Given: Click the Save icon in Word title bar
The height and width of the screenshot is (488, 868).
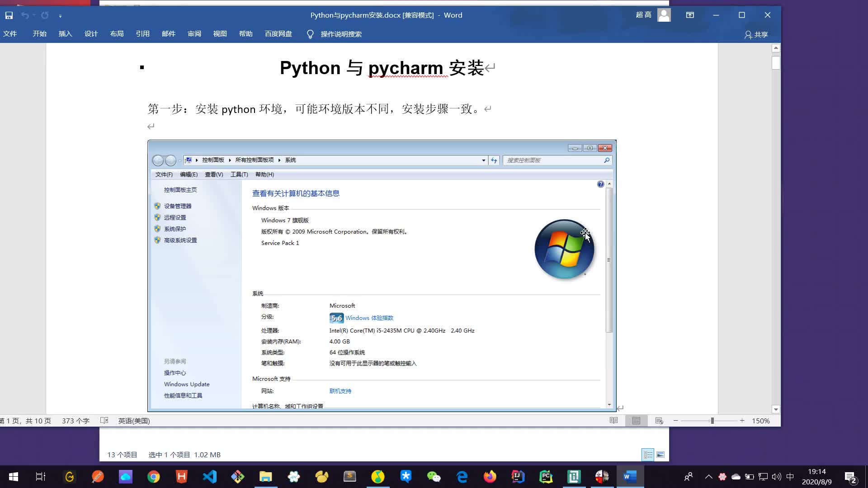Looking at the screenshot, I should tap(9, 15).
